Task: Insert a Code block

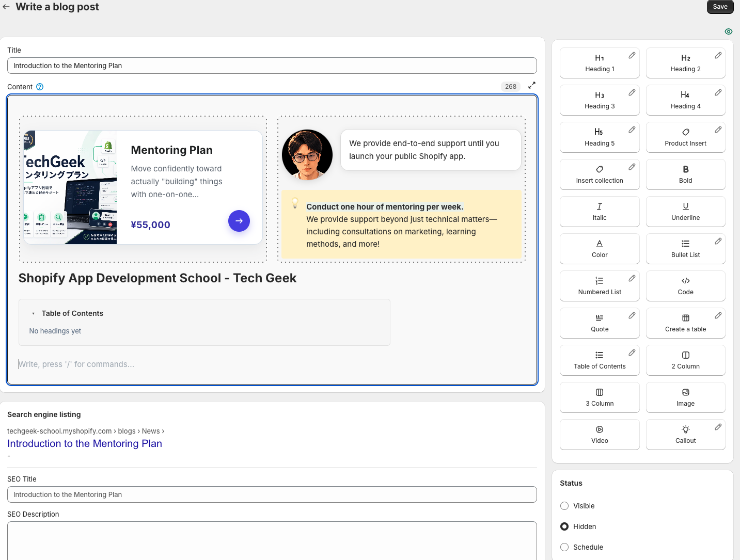Action: click(x=686, y=286)
